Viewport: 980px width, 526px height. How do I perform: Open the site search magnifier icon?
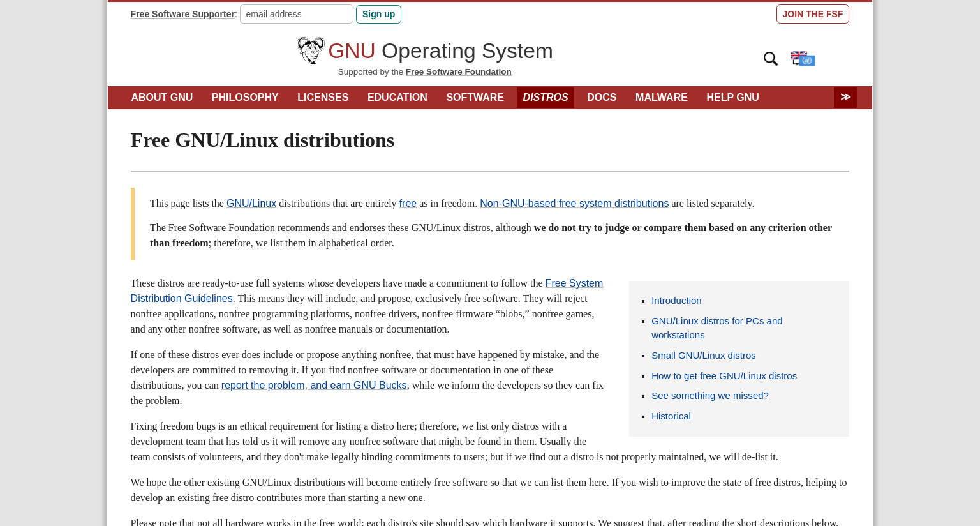tap(771, 59)
